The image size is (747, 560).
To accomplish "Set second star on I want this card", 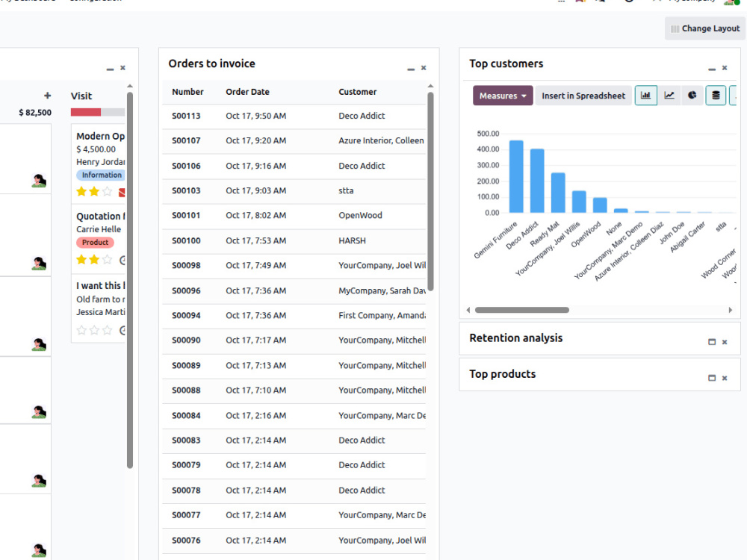I will point(94,330).
